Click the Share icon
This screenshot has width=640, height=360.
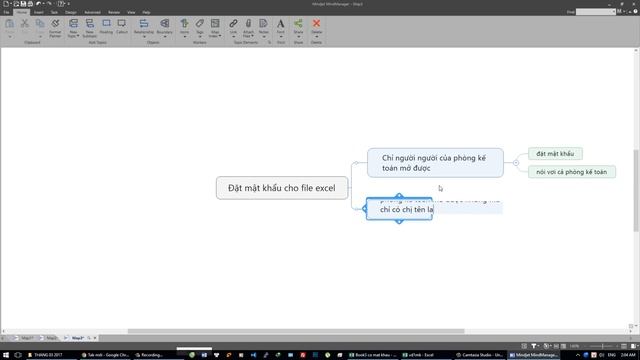point(298,24)
